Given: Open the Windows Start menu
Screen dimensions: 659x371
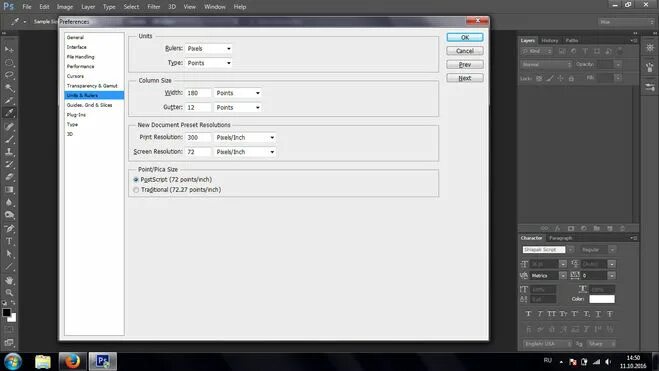Looking at the screenshot, I should pos(13,361).
